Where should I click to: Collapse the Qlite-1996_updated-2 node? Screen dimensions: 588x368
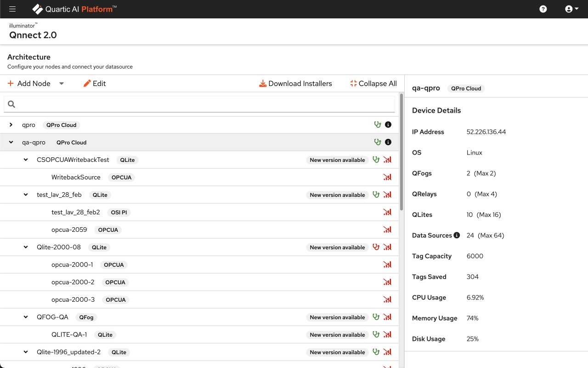point(26,352)
